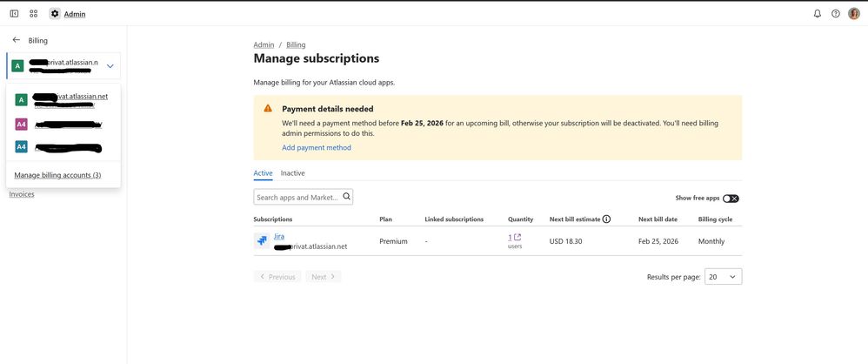Viewport: 868px width, 364px height.
Task: Open the help question mark icon
Action: [x=835, y=14]
